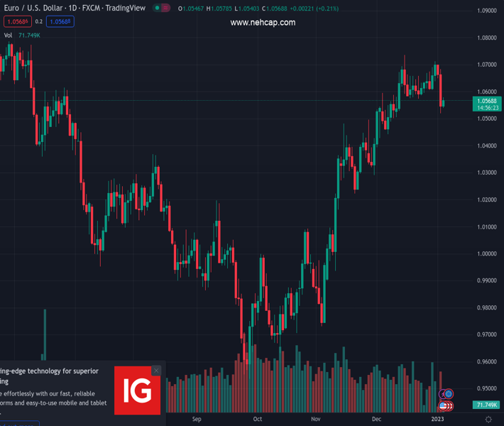The width and height of the screenshot is (504, 426).
Task: Click the 2023 label on time axis
Action: [438, 419]
